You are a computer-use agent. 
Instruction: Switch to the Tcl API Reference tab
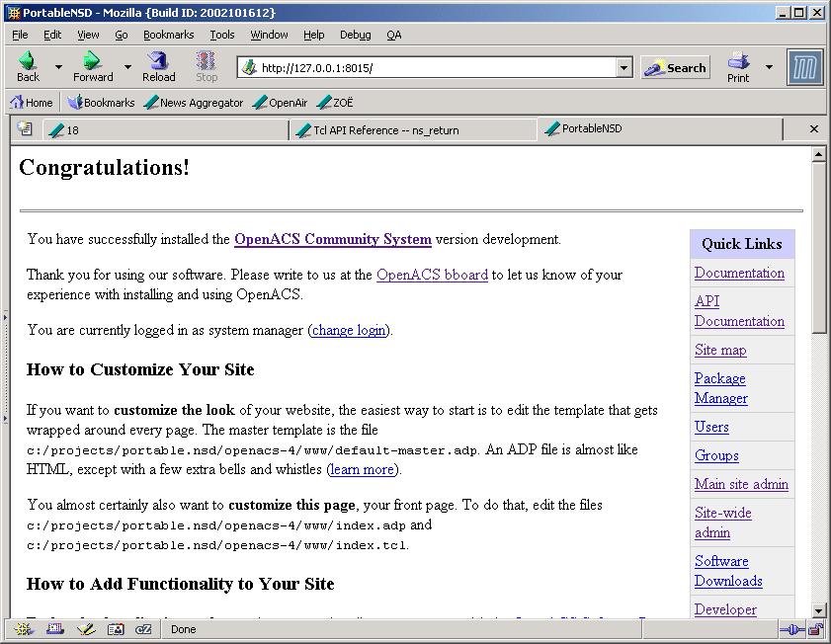point(413,130)
